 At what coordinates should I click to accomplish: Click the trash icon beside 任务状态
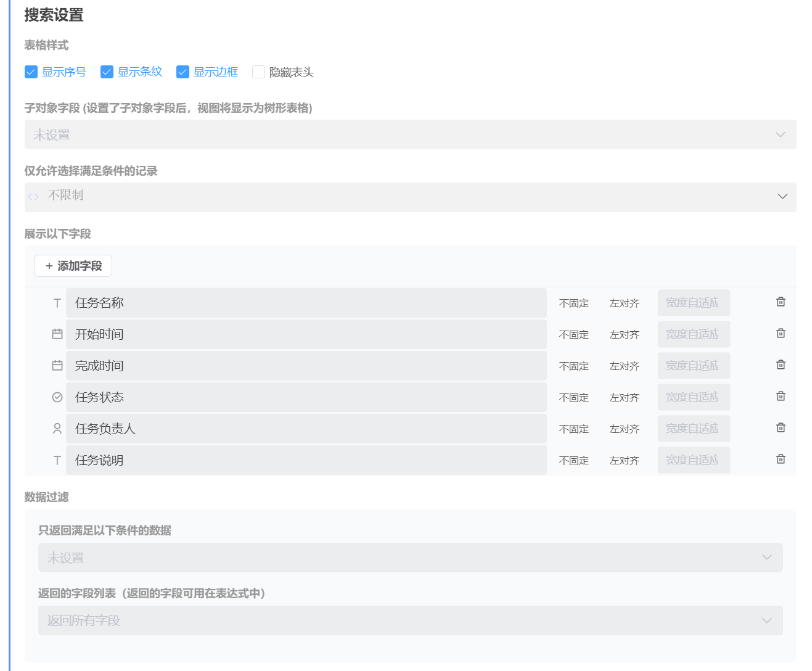pos(780,396)
